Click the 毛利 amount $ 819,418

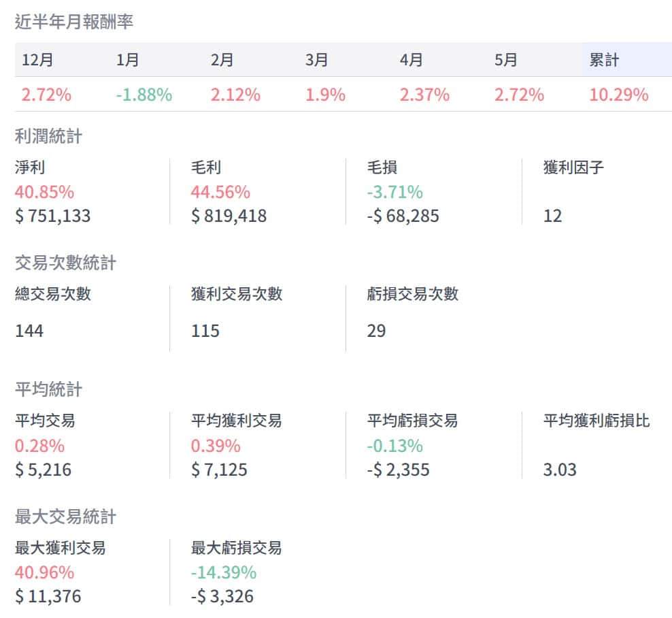(229, 216)
